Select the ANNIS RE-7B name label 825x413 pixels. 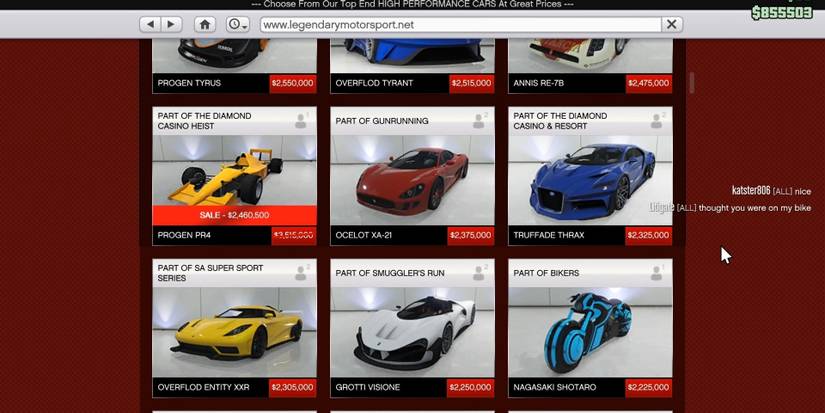(x=539, y=83)
